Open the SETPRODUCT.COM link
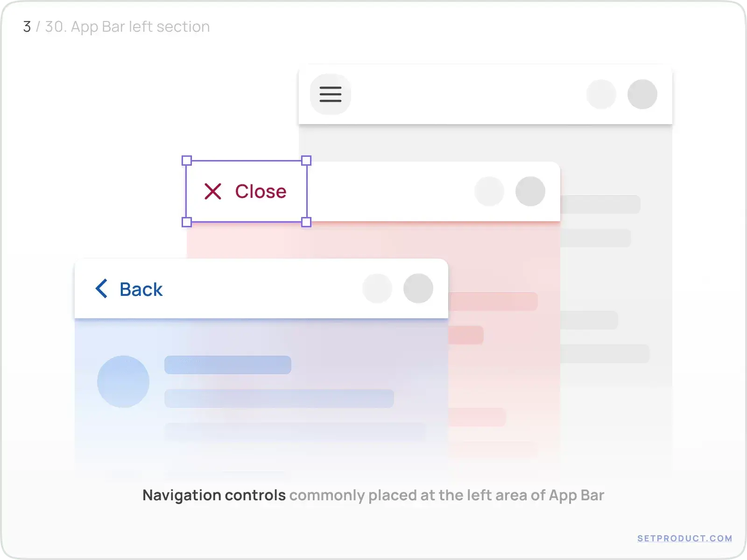Screen dimensions: 747x560 (684, 539)
